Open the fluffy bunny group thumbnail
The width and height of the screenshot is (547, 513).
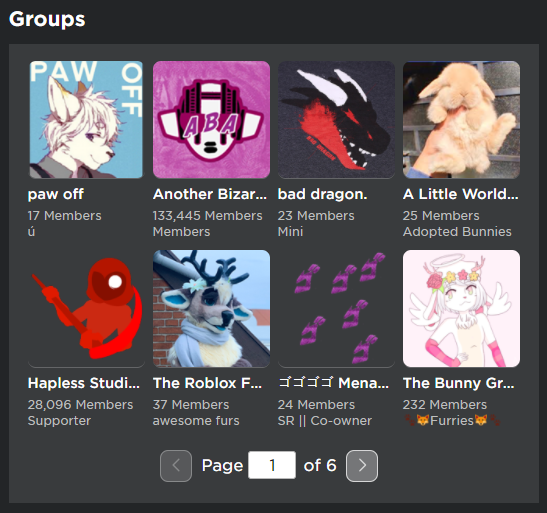pyautogui.click(x=461, y=120)
